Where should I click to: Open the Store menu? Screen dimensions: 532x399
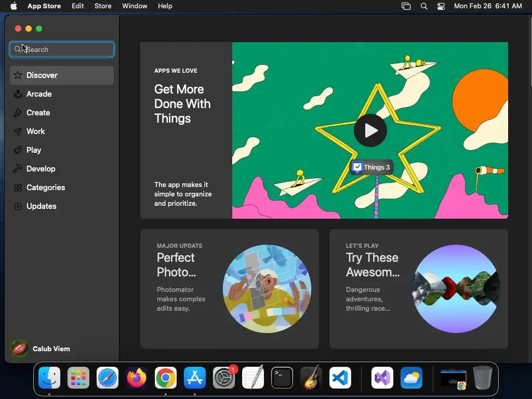(x=103, y=6)
